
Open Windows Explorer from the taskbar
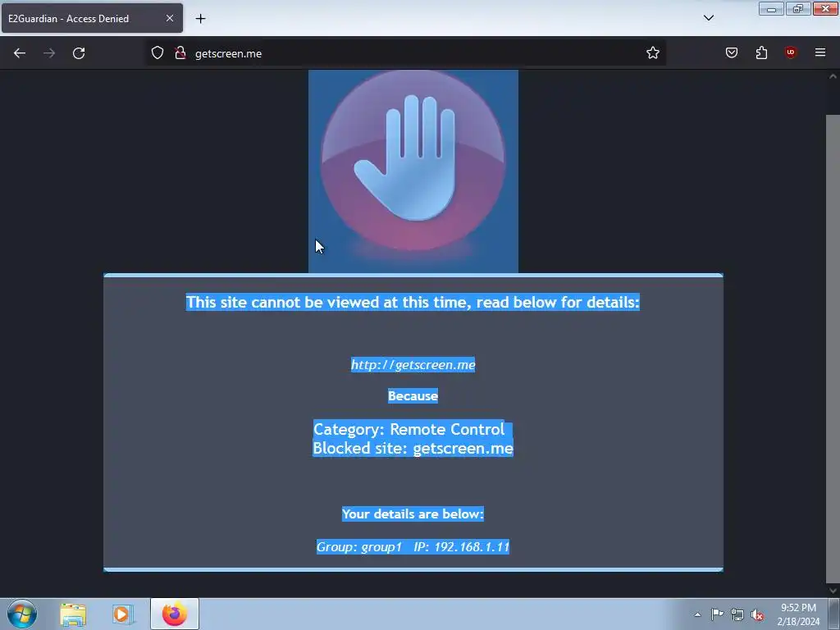click(x=73, y=614)
